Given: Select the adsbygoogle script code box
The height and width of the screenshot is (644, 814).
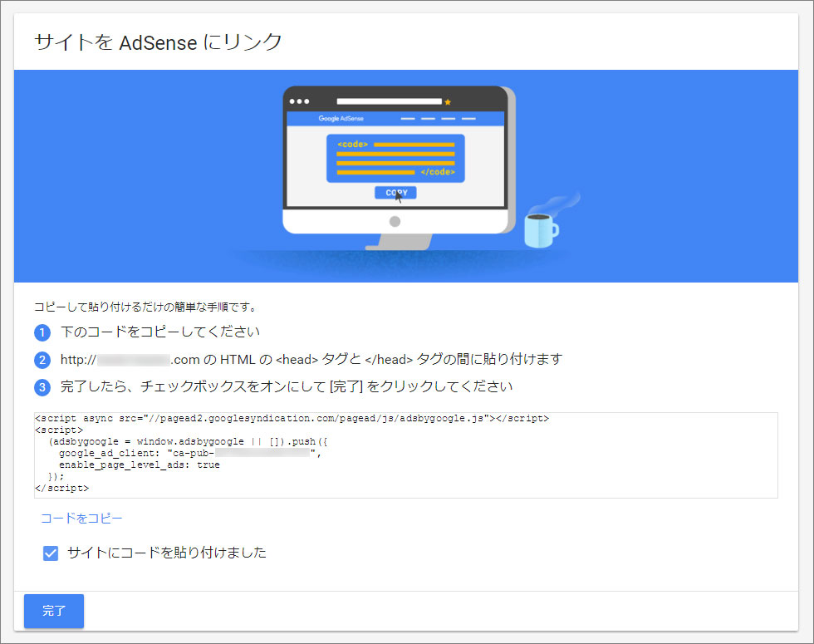Looking at the screenshot, I should point(407,453).
